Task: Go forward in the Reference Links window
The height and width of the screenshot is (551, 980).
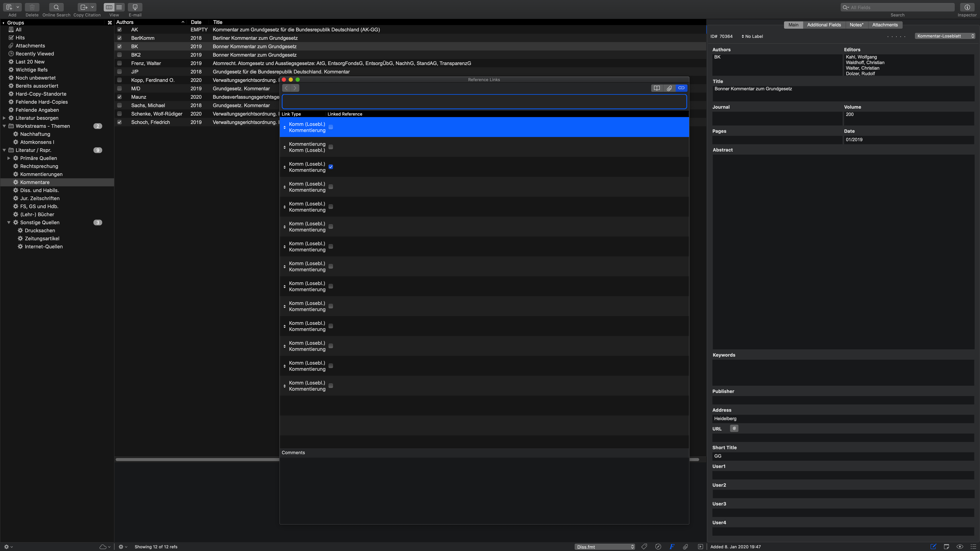Action: (295, 88)
